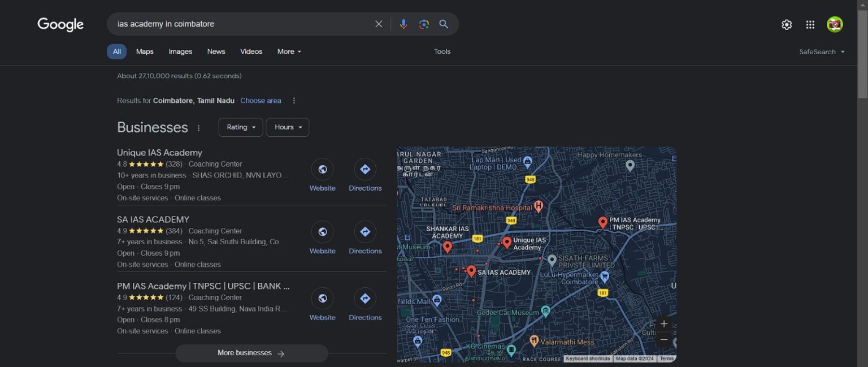Click "Open · Closes 8 pm" text
The width and height of the screenshot is (868, 367).
(x=149, y=320)
